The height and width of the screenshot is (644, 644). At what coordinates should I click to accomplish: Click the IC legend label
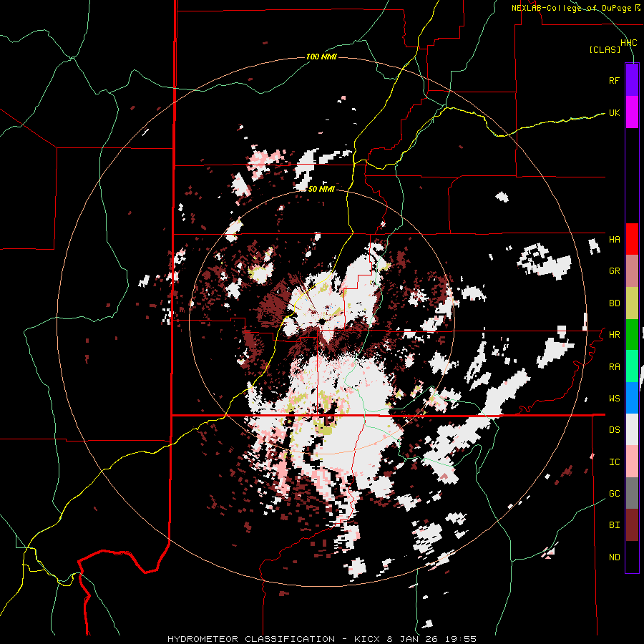[614, 462]
